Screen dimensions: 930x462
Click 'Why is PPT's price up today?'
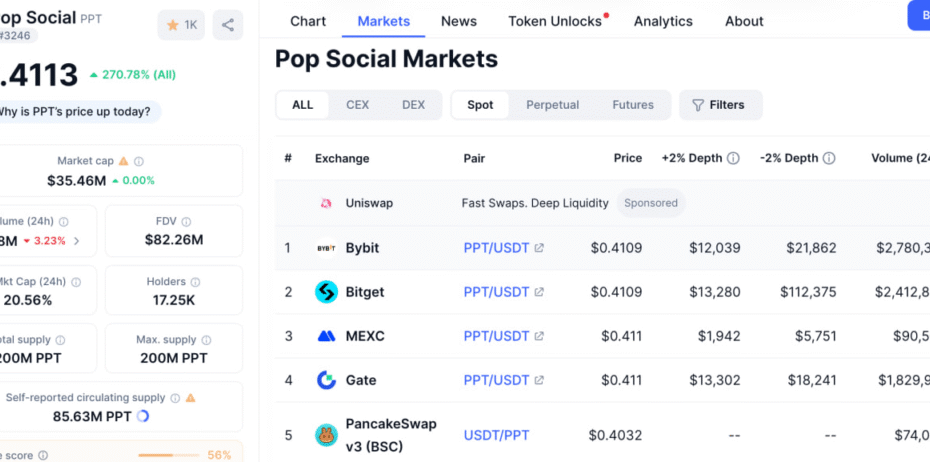[x=75, y=111]
